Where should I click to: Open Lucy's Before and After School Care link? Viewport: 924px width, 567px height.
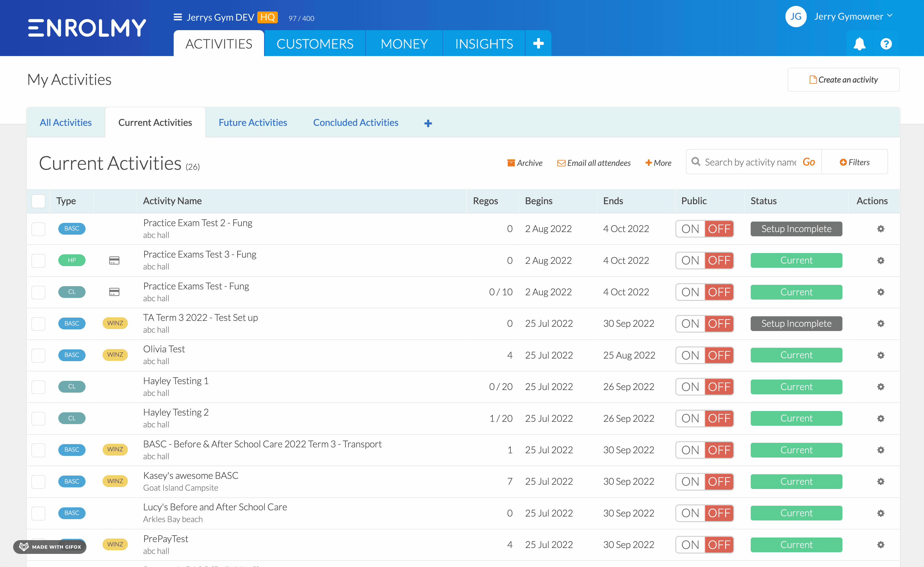pos(215,507)
